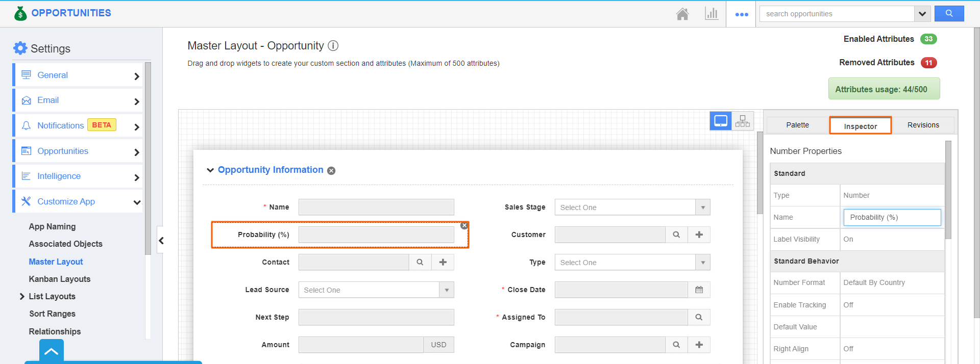
Task: Switch to desktop layout view icon
Action: click(x=721, y=121)
